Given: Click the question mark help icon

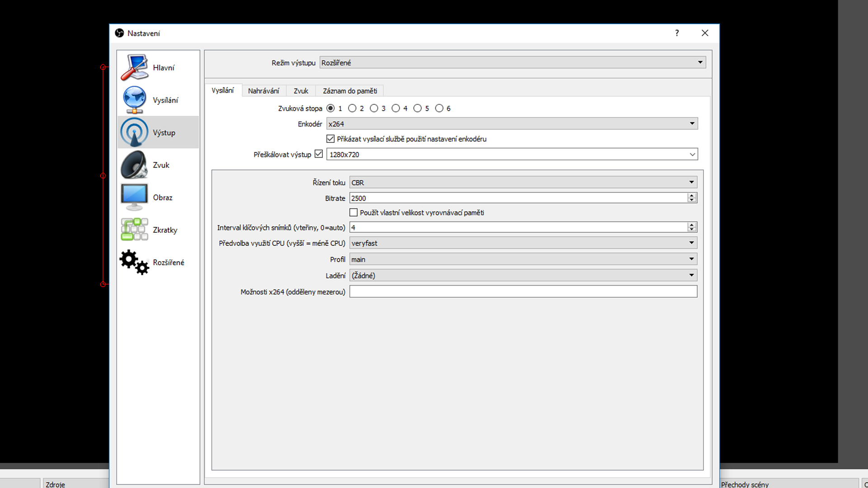Looking at the screenshot, I should (x=677, y=33).
